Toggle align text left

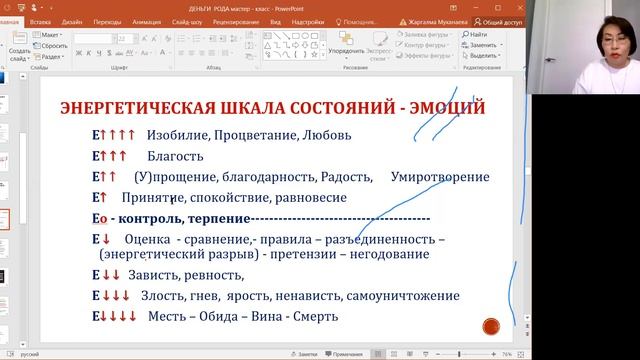click(x=181, y=53)
